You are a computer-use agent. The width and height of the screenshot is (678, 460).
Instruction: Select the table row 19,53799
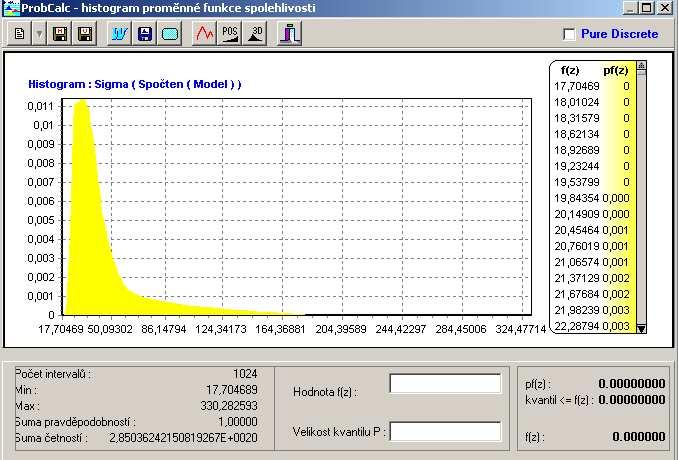[592, 182]
